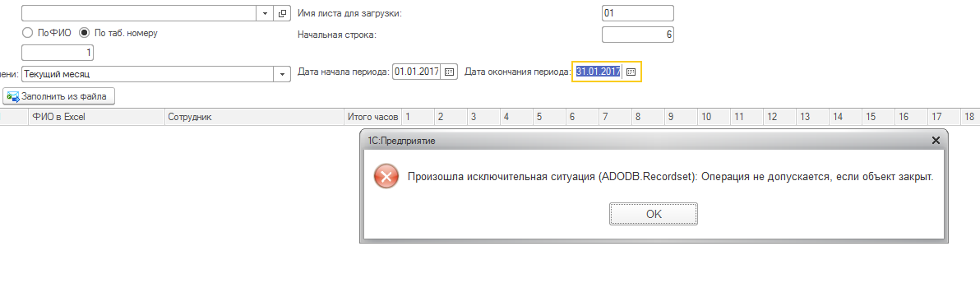This screenshot has height=297, width=980.
Task: Click OK in the error dialog
Action: tap(653, 214)
